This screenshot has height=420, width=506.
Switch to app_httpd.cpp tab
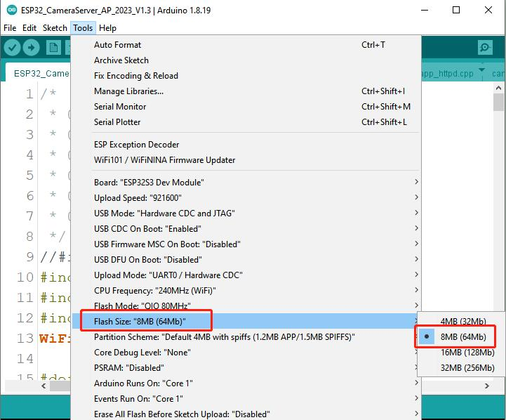tap(448, 74)
